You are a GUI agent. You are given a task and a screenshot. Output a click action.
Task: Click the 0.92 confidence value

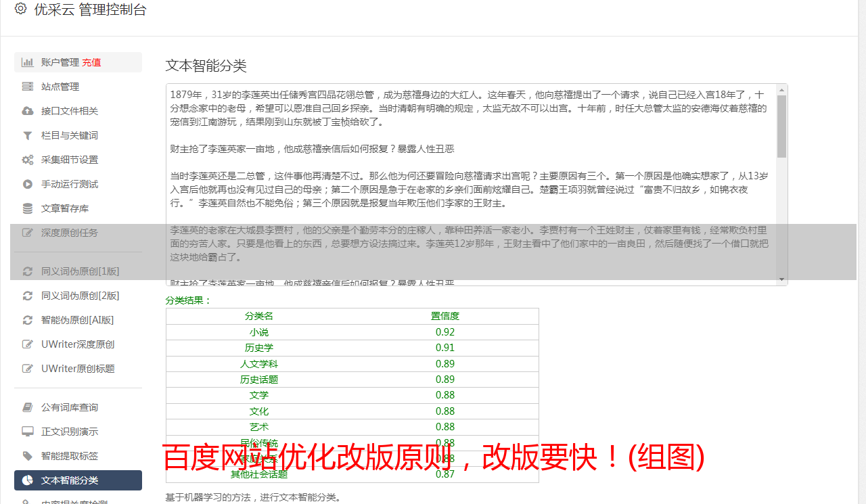(445, 332)
